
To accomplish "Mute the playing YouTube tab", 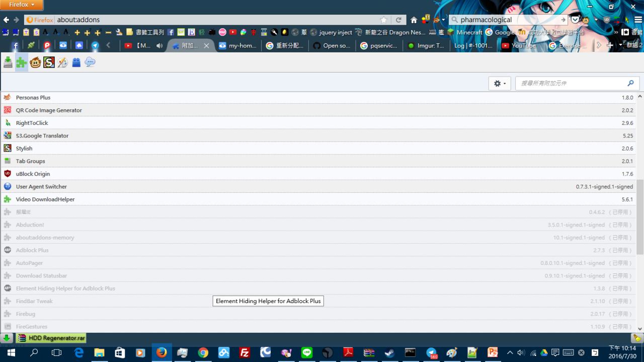I will [x=159, y=45].
